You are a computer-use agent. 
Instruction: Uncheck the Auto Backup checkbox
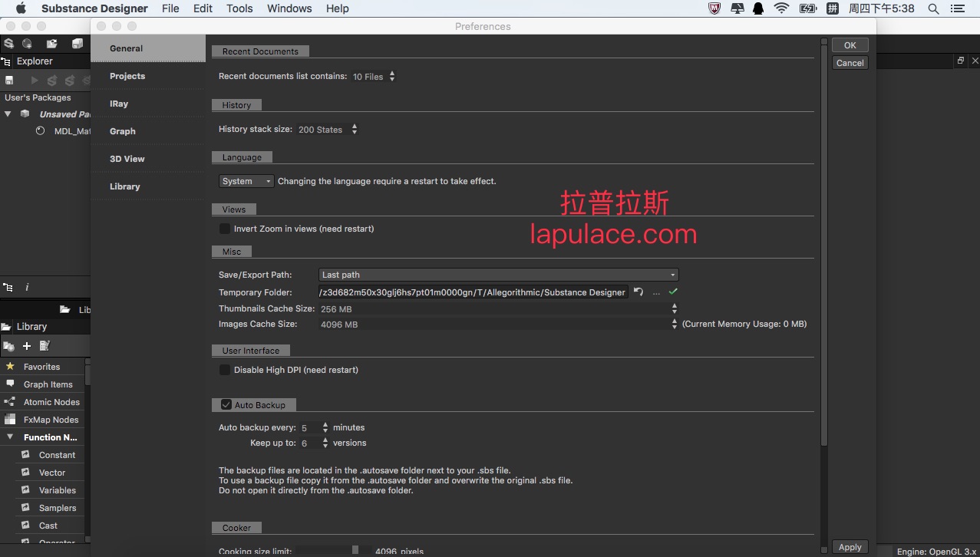pos(226,404)
